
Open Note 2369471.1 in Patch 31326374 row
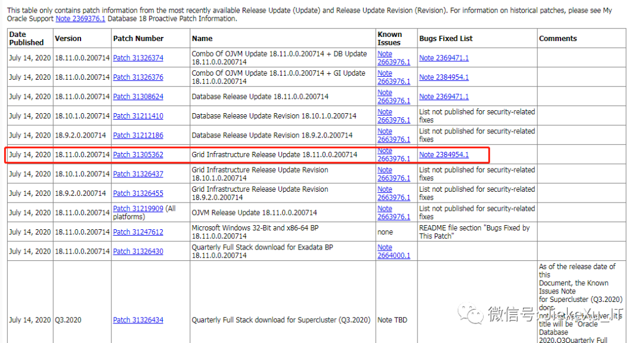(x=444, y=58)
